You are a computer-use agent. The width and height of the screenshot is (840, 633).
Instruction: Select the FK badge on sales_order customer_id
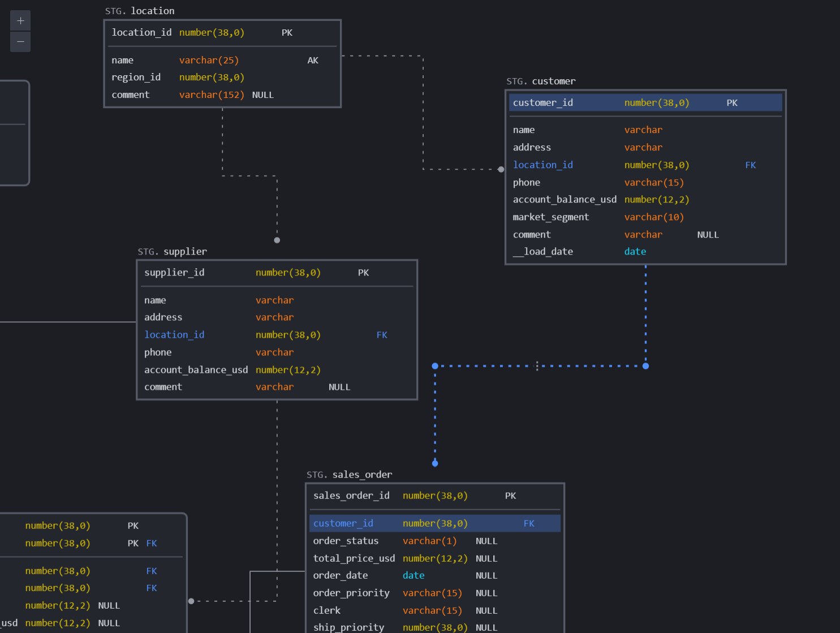click(529, 523)
